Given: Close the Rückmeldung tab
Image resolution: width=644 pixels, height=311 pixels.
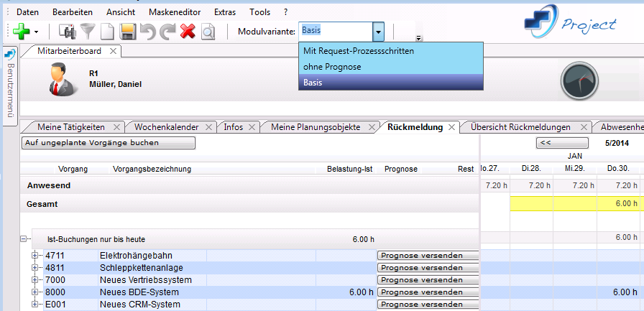Looking at the screenshot, I should [451, 127].
